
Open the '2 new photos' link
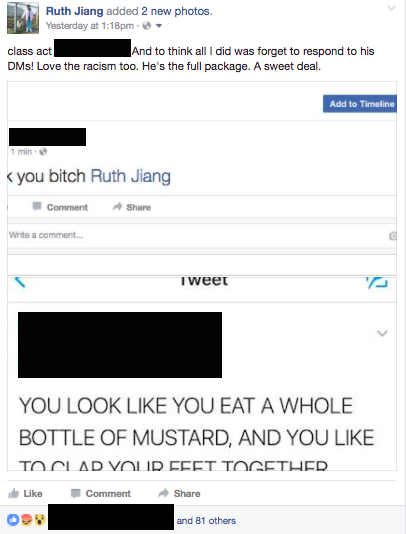pos(177,11)
